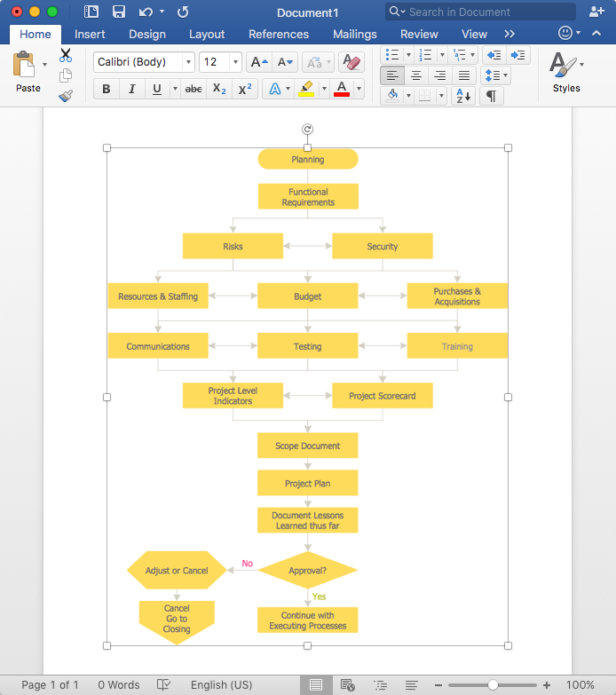
Task: Toggle Print Layout view in status bar
Action: point(316,685)
